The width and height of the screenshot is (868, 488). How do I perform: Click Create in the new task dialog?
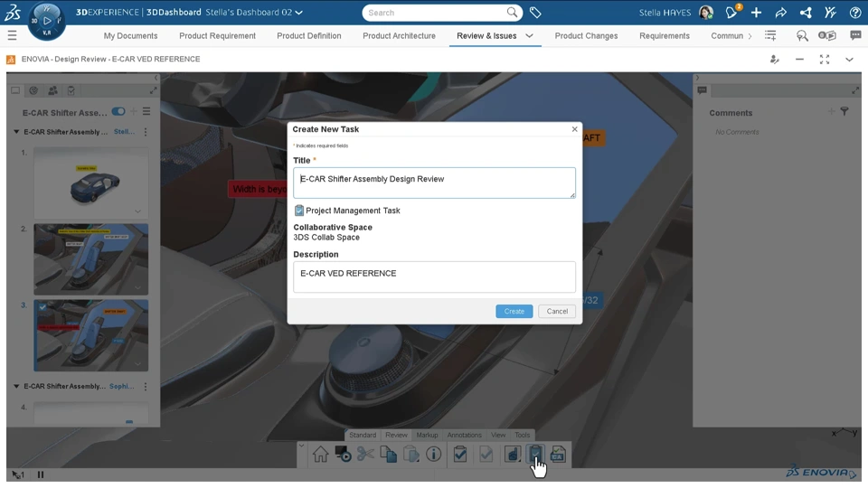pyautogui.click(x=514, y=311)
